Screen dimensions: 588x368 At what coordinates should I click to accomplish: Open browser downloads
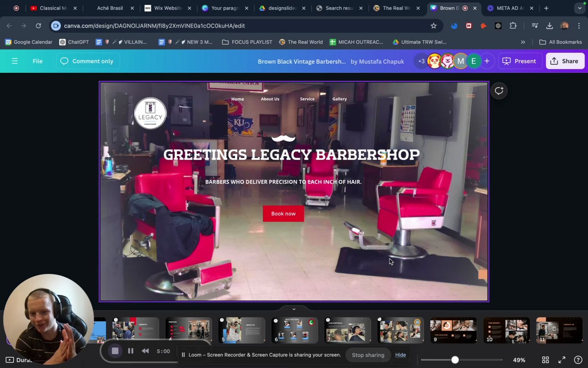click(549, 26)
